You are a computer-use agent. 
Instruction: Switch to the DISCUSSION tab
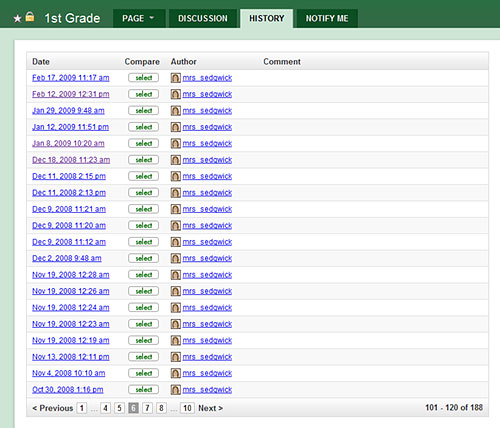[203, 18]
